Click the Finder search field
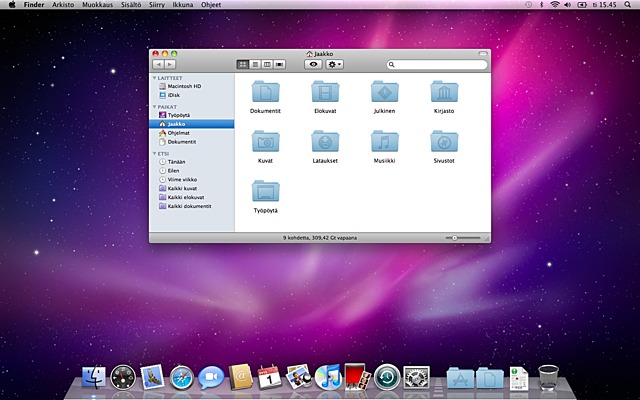640x400 pixels. coord(437,64)
